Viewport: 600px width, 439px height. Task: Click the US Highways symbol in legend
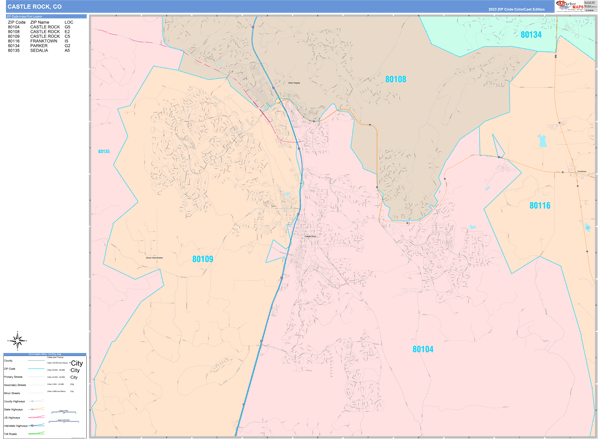(x=33, y=417)
